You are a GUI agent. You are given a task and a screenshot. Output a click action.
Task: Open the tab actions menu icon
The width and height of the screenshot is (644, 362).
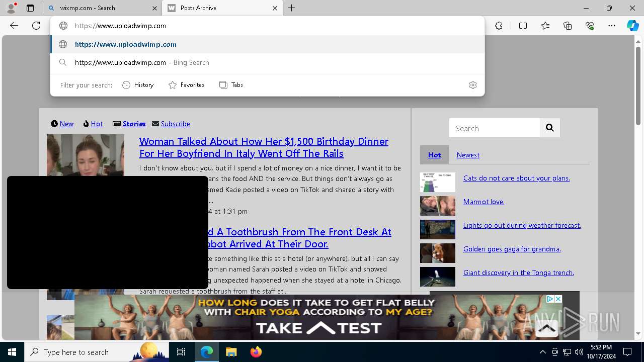[30, 8]
